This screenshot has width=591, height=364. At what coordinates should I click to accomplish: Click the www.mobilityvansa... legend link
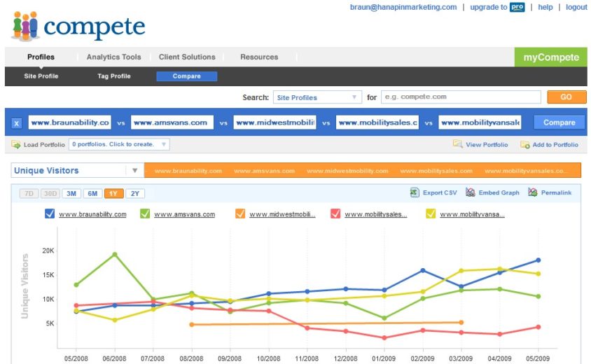click(x=472, y=214)
